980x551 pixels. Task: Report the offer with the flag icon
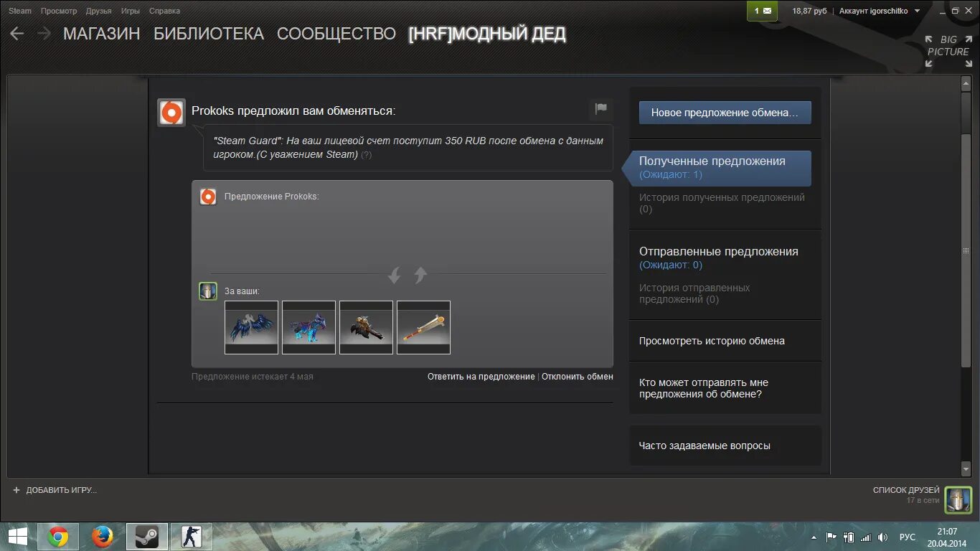[x=600, y=109]
